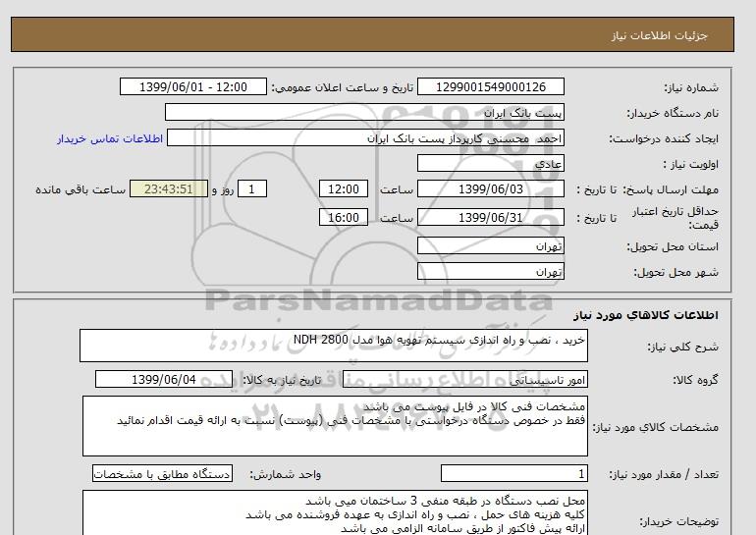This screenshot has height=535, width=756.
Task: Click quantity field showing 1
Action: [513, 474]
